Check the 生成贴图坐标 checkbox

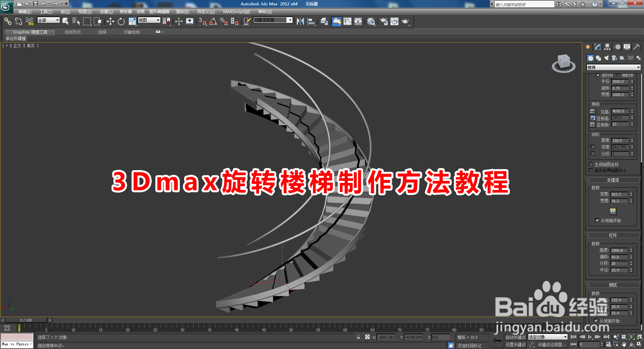click(591, 164)
